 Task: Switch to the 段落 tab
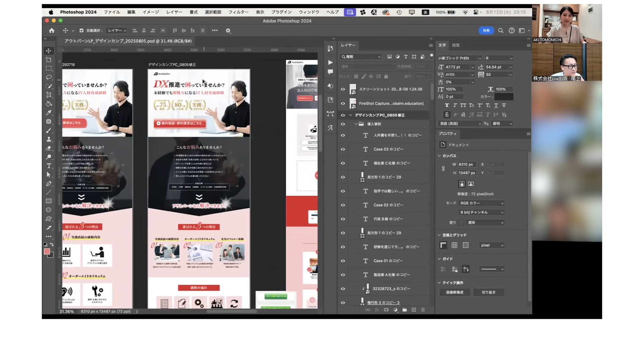[x=455, y=45]
